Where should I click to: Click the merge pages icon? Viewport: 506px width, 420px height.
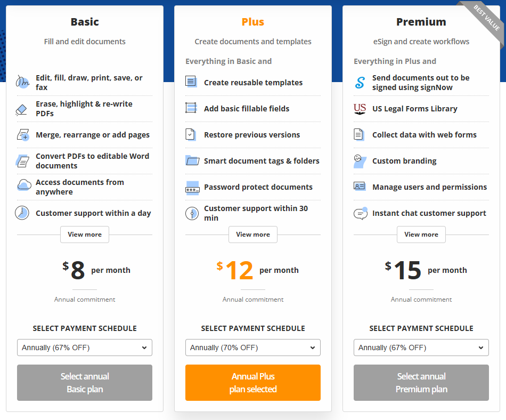coord(22,135)
